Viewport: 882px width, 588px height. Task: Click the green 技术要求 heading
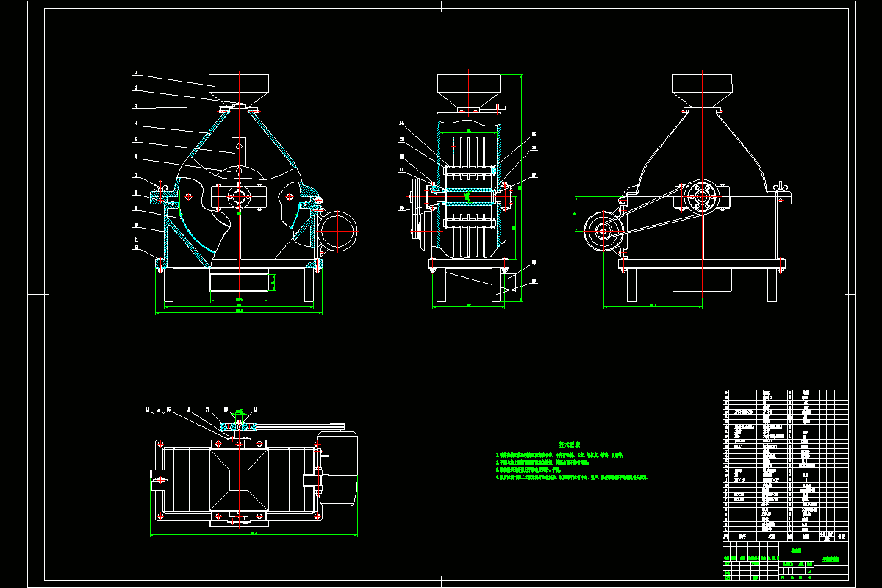coord(570,445)
